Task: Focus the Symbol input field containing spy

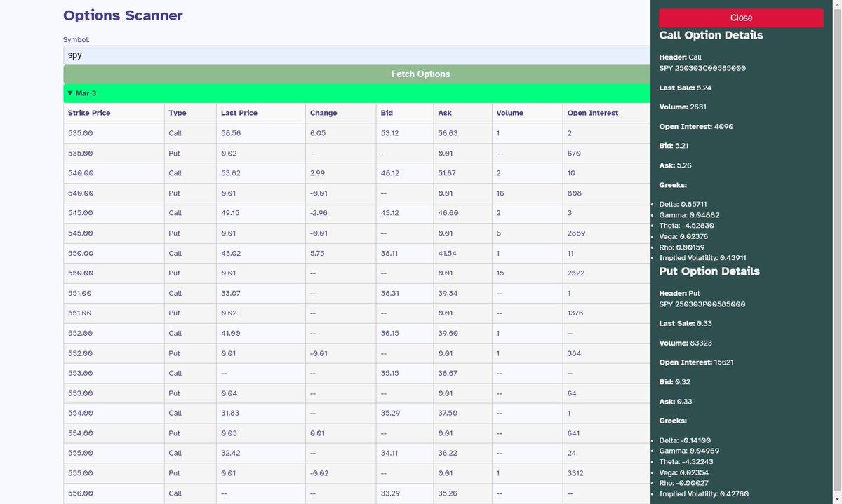Action: point(357,55)
